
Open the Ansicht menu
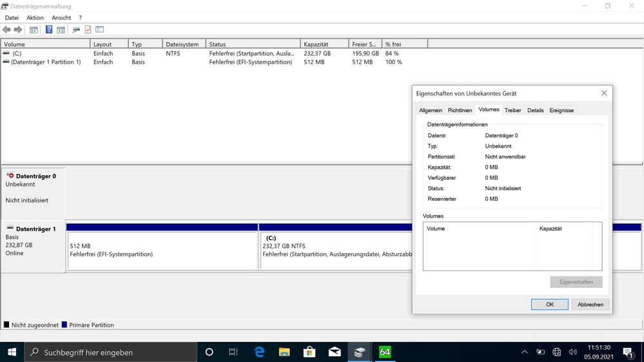[61, 18]
